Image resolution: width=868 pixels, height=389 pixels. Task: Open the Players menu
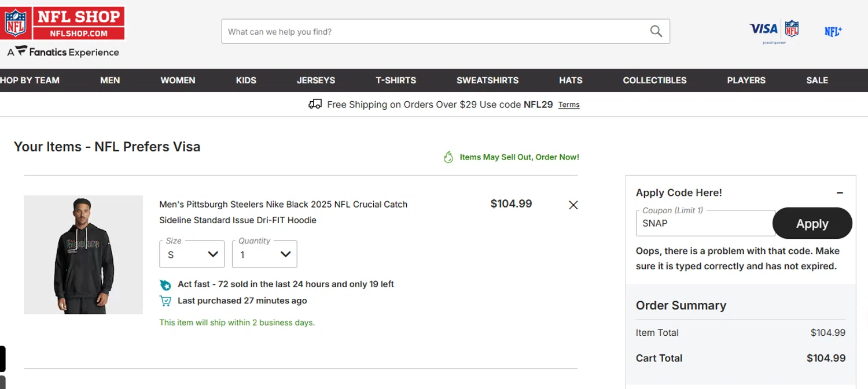tap(746, 80)
